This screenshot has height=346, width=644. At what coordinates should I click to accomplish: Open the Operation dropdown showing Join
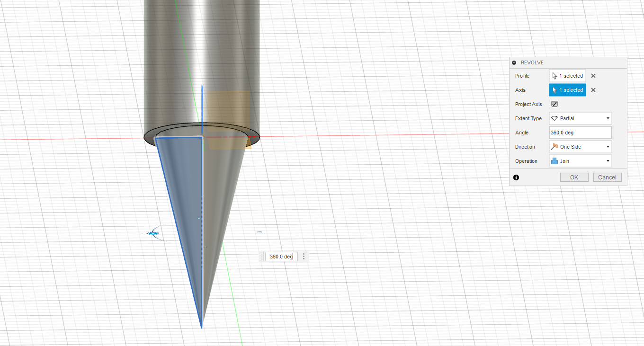580,161
